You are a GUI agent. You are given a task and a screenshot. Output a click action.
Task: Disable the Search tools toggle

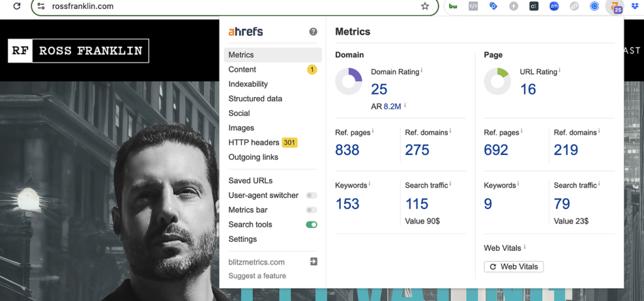(312, 225)
